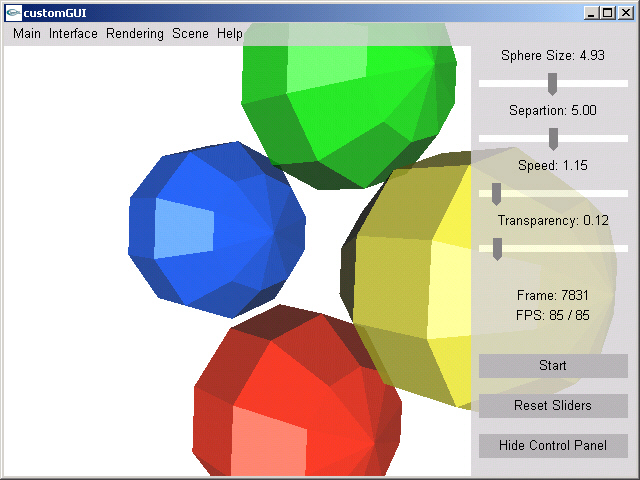Click the Separtion slider handle
Image resolution: width=640 pixels, height=480 pixels.
click(x=553, y=139)
